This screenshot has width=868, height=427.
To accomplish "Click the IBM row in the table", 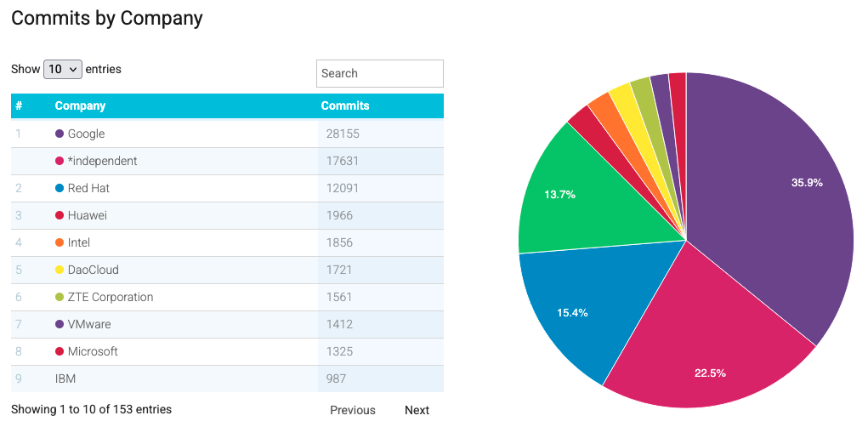I will [65, 379].
